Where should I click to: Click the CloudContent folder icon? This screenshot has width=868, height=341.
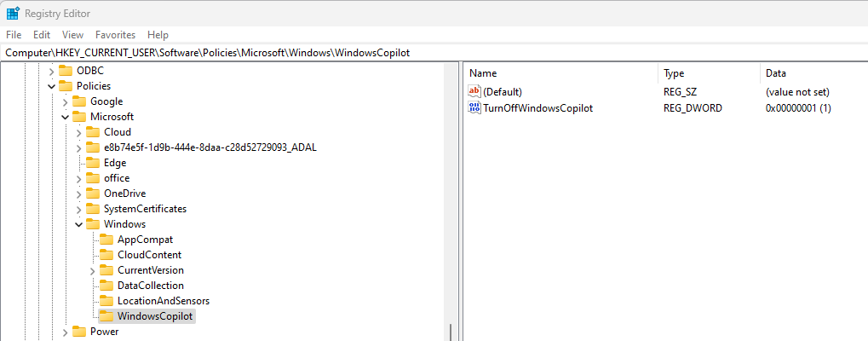pos(106,255)
